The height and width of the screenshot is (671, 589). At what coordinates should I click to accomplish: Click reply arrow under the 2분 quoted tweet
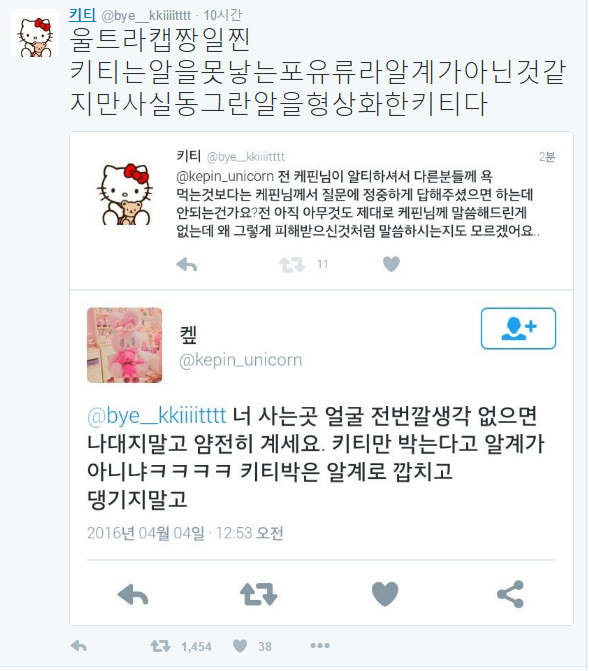187,264
